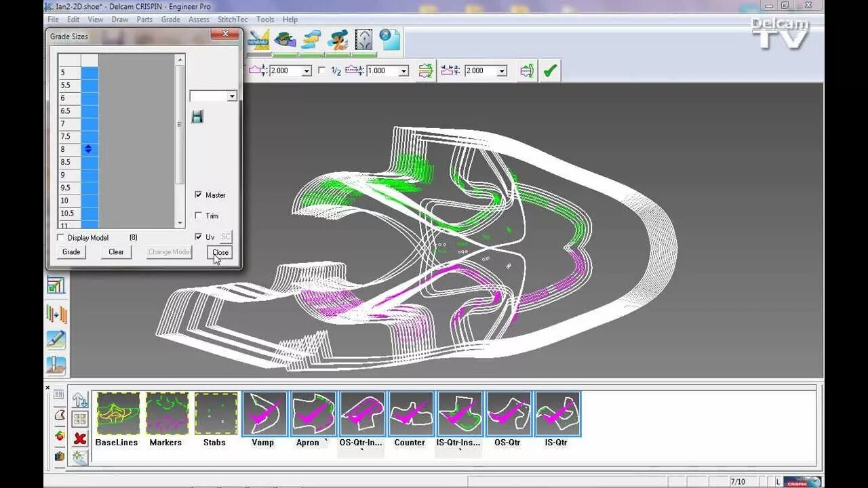Open the first 2.000 margin dropdown
868x488 pixels.
tap(306, 71)
